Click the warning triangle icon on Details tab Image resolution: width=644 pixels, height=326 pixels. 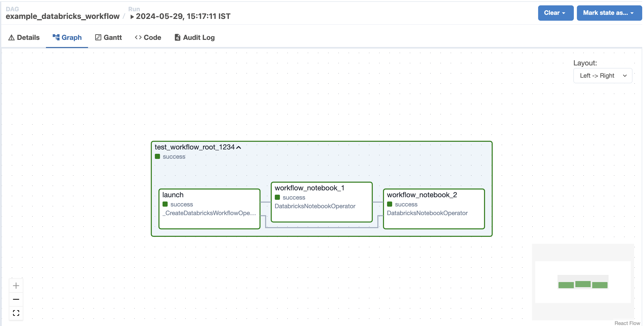coord(11,37)
